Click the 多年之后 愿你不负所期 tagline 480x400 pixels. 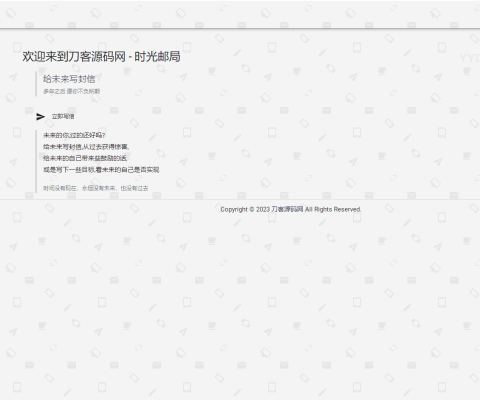[71, 91]
